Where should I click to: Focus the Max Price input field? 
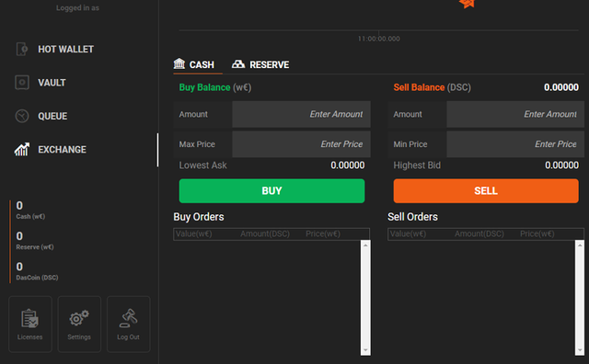coord(301,144)
